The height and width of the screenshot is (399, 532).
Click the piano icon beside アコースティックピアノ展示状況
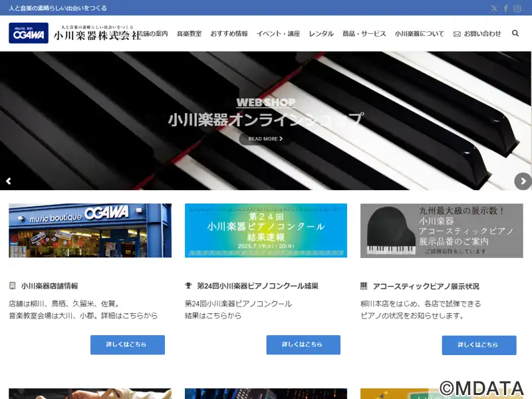(x=364, y=286)
